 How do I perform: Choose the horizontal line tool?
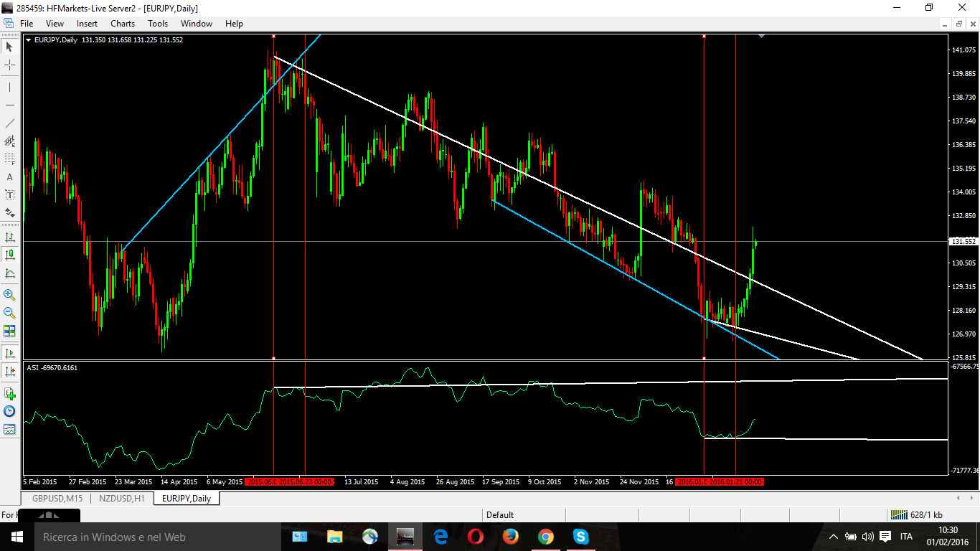click(9, 105)
